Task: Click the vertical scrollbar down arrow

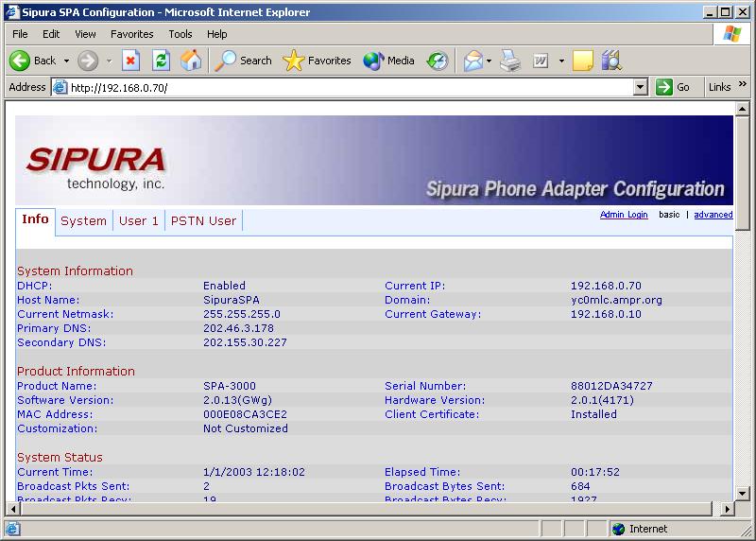Action: [742, 493]
